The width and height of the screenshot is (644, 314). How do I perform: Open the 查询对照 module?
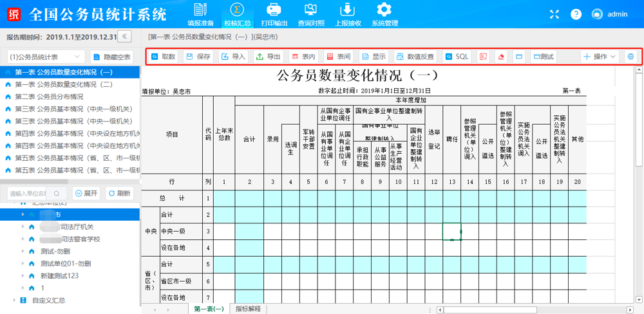[x=311, y=14]
